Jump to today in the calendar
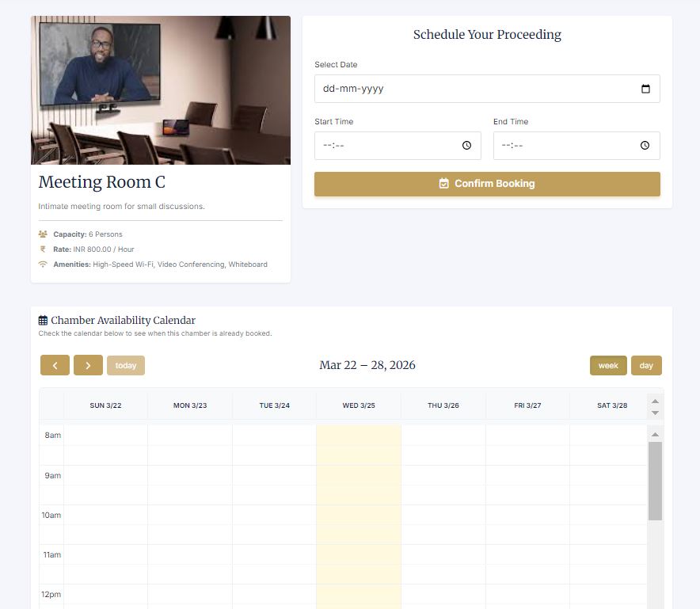This screenshot has height=609, width=700. pyautogui.click(x=126, y=365)
